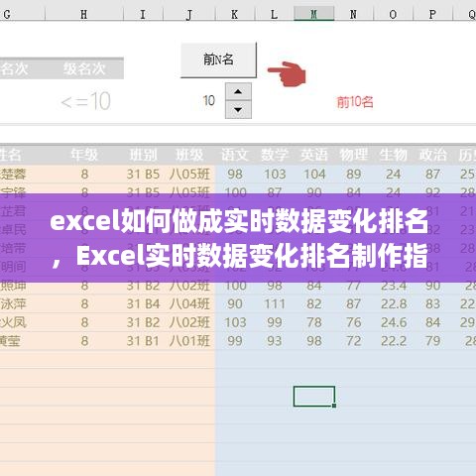Click the grey <=10 criteria cell
Viewport: 476px width, 476px height.
85,101
